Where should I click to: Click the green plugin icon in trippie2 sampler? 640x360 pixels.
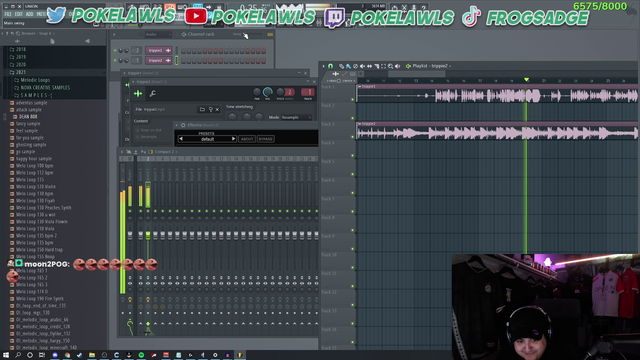tap(138, 94)
